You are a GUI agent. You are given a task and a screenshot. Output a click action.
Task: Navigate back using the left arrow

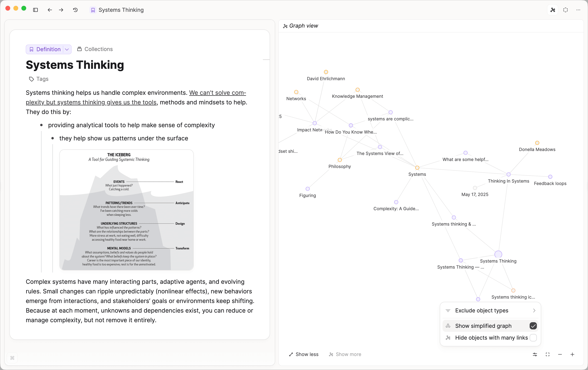[x=50, y=10]
